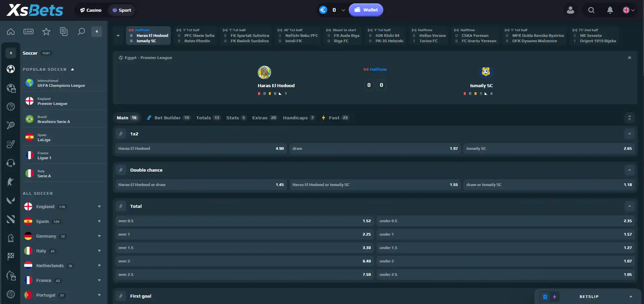Open sidebar search magnifier icon
This screenshot has width=644, height=304.
[x=81, y=32]
